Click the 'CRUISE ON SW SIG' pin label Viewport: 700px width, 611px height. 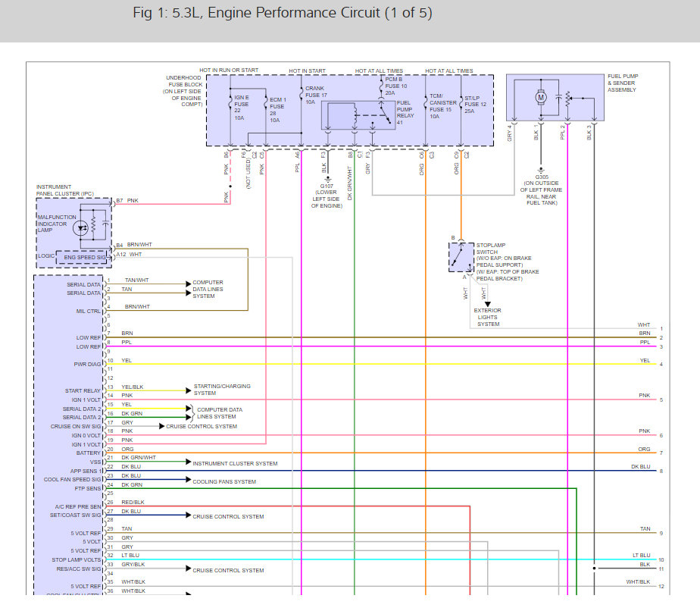[76, 426]
